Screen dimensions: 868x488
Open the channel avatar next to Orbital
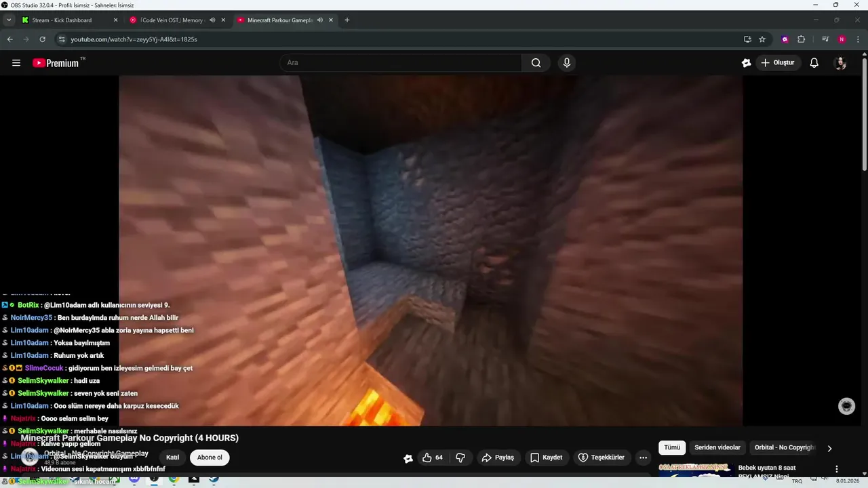[x=29, y=457]
